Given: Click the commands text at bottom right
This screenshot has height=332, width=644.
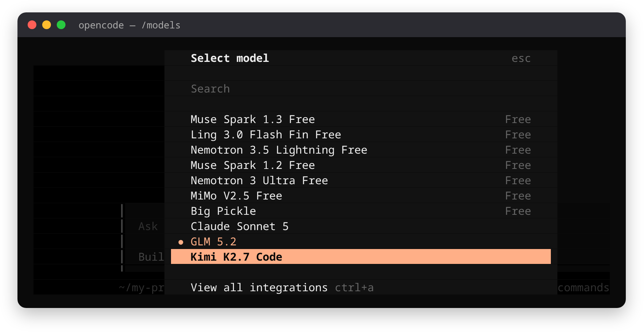Looking at the screenshot, I should click(x=584, y=288).
